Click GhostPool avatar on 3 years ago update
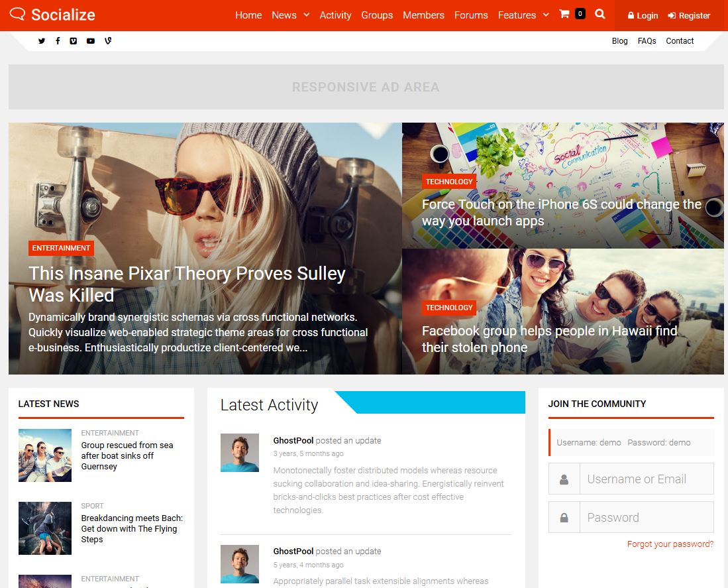This screenshot has width=728, height=588. (240, 452)
